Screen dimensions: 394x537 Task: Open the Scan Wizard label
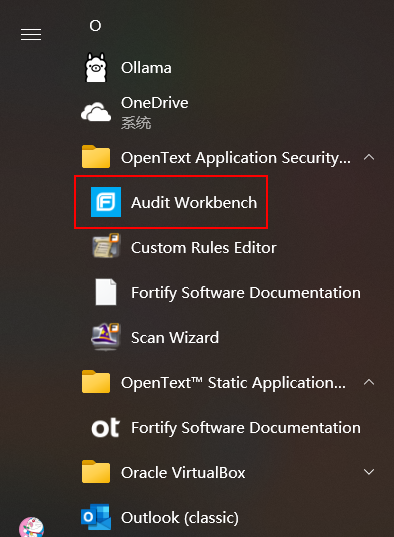tap(175, 338)
